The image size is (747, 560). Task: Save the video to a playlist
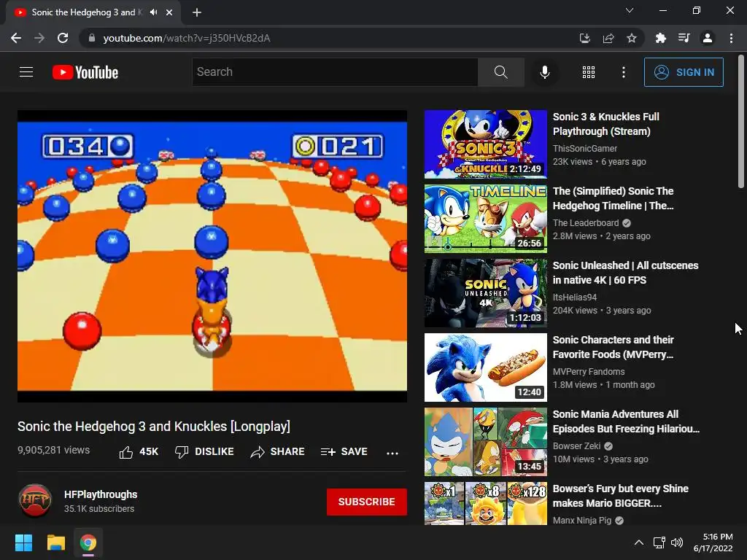(344, 452)
